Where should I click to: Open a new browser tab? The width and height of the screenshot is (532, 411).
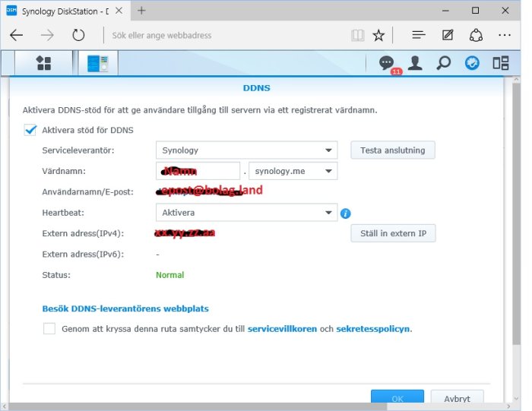(141, 11)
